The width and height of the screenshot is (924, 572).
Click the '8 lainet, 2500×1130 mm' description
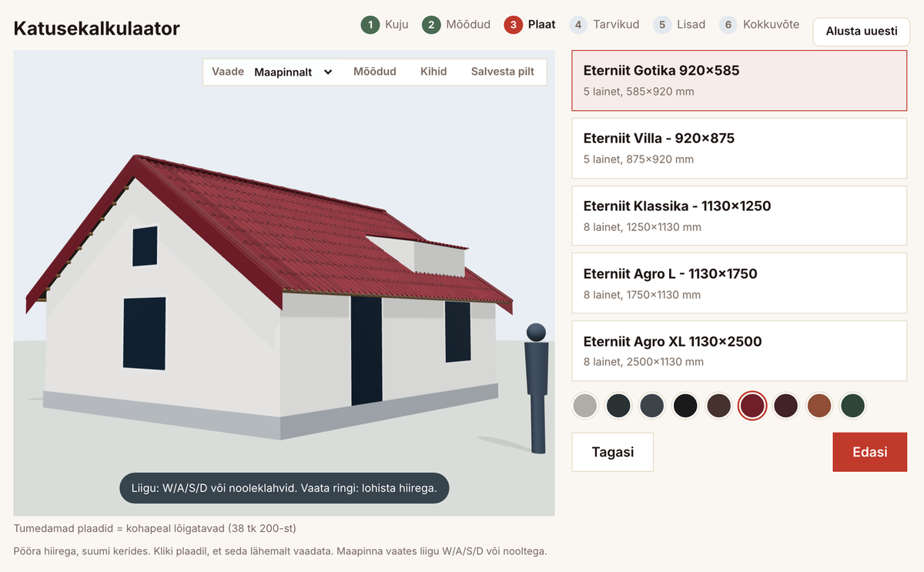click(644, 362)
